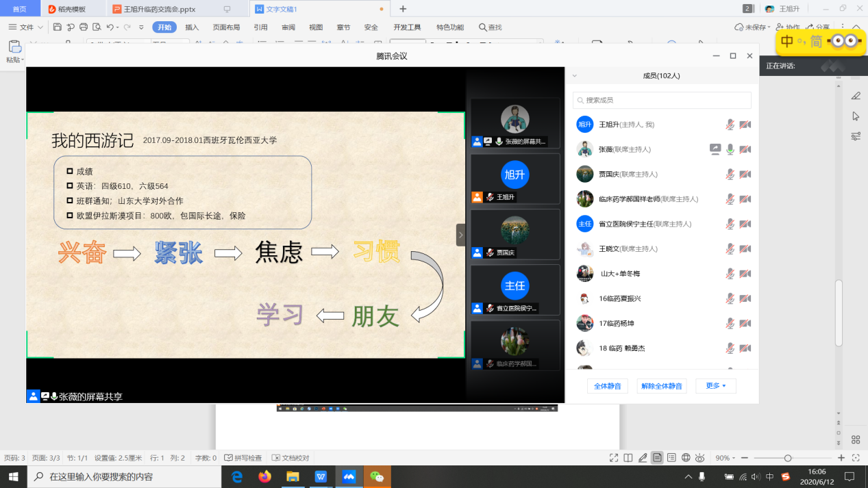
Task: Click the web layout globe icon in status bar
Action: click(686, 458)
